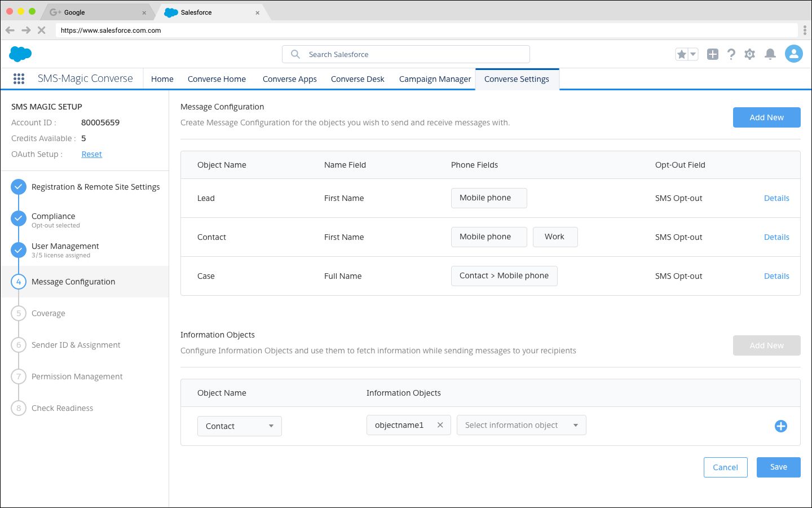The image size is (812, 508).
Task: Open the Home tab
Action: click(x=162, y=79)
